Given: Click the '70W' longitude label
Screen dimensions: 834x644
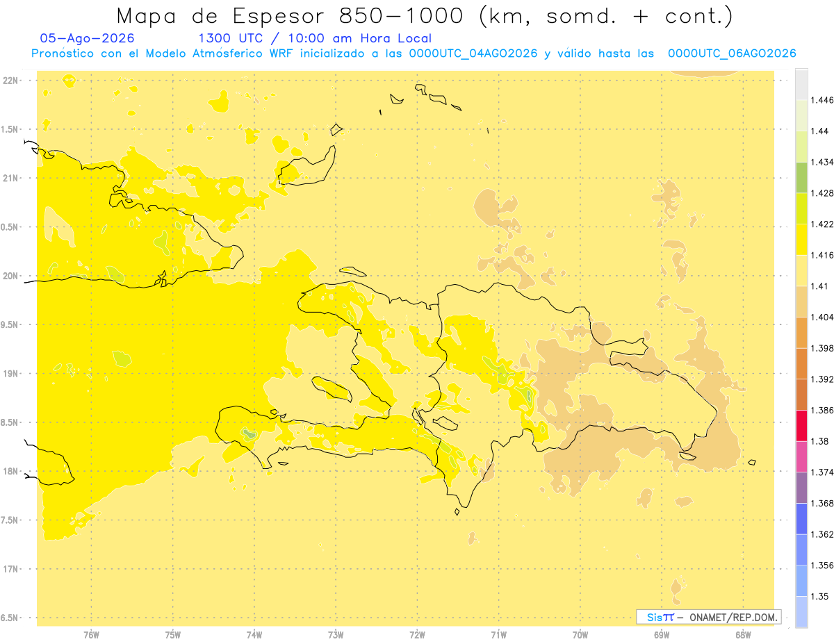Looking at the screenshot, I should click(580, 634).
